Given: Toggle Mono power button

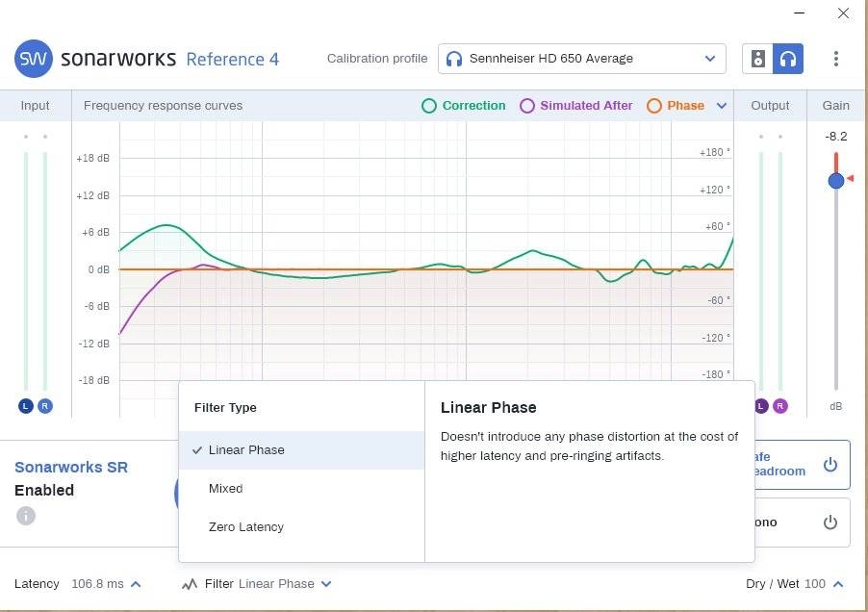Looking at the screenshot, I should (x=830, y=522).
